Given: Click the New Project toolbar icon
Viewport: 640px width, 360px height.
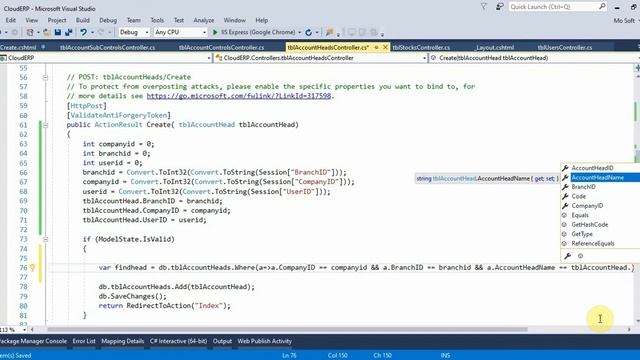Looking at the screenshot, I should tap(30, 32).
